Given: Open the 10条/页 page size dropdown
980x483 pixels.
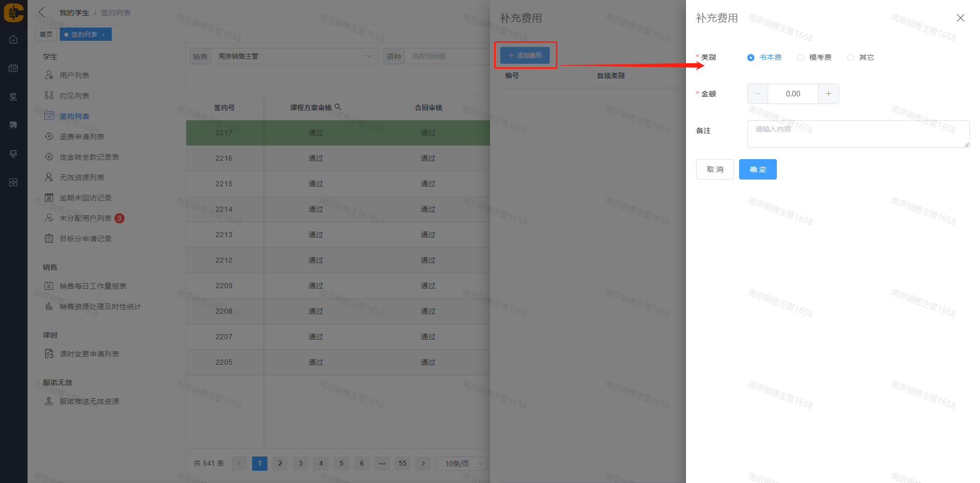Looking at the screenshot, I should pyautogui.click(x=462, y=464).
